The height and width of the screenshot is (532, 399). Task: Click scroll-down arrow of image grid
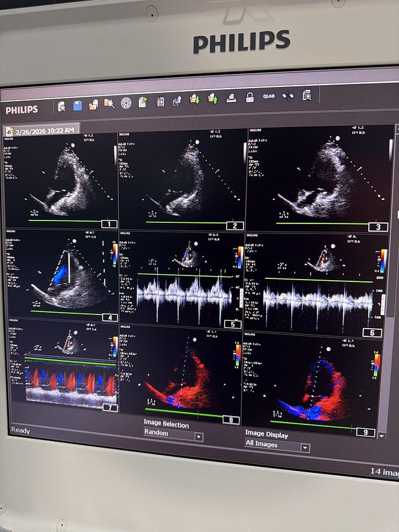click(x=382, y=436)
